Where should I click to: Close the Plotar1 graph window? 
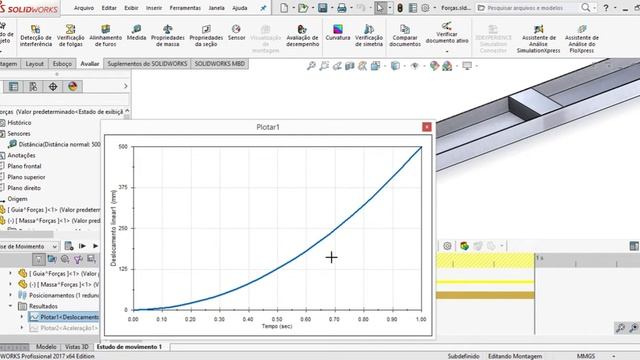pyautogui.click(x=427, y=127)
